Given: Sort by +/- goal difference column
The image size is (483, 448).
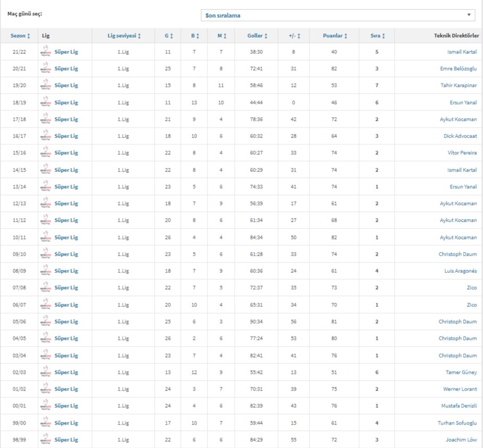Looking at the screenshot, I should [x=294, y=36].
